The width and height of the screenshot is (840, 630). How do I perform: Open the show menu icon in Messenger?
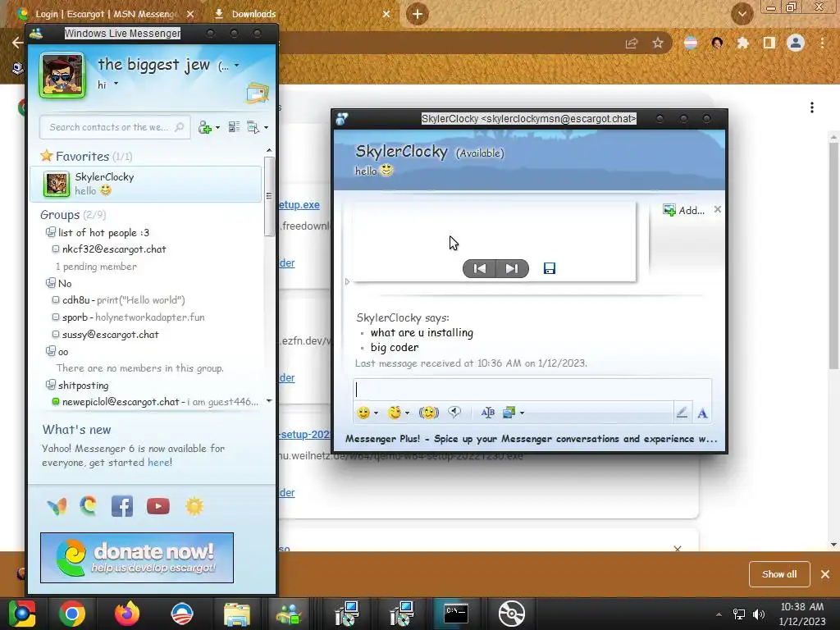253,127
